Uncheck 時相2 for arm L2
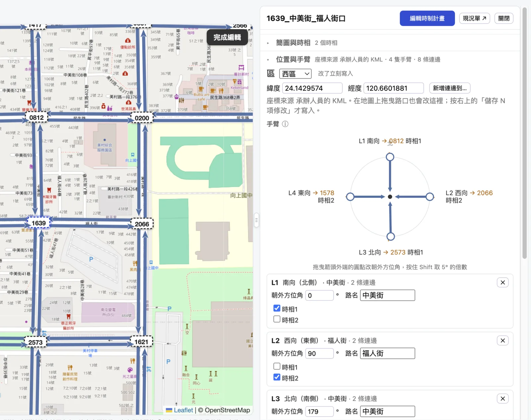531x420 pixels. [x=277, y=378]
